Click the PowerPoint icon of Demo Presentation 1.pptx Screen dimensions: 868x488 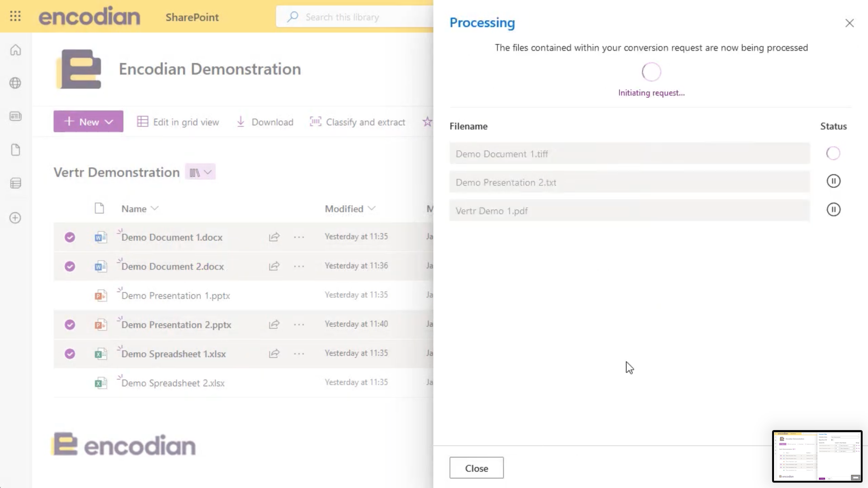tap(100, 296)
